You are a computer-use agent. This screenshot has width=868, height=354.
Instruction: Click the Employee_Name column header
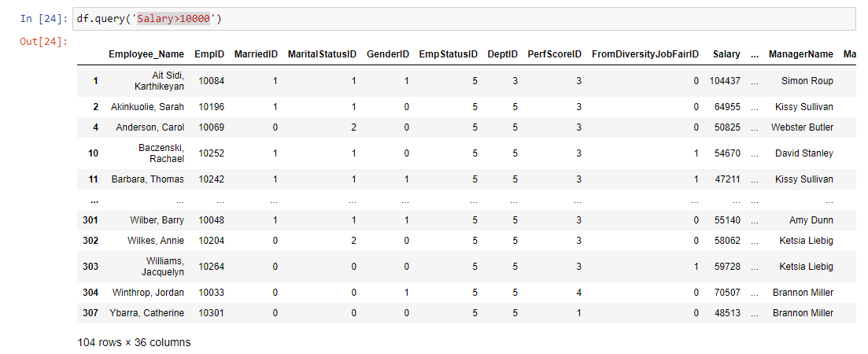(x=146, y=54)
